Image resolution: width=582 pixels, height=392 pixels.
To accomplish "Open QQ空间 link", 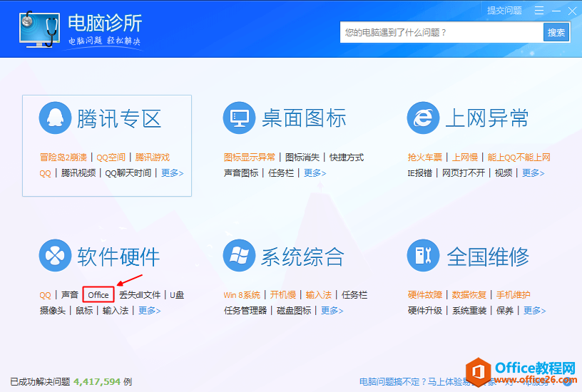I will (111, 158).
